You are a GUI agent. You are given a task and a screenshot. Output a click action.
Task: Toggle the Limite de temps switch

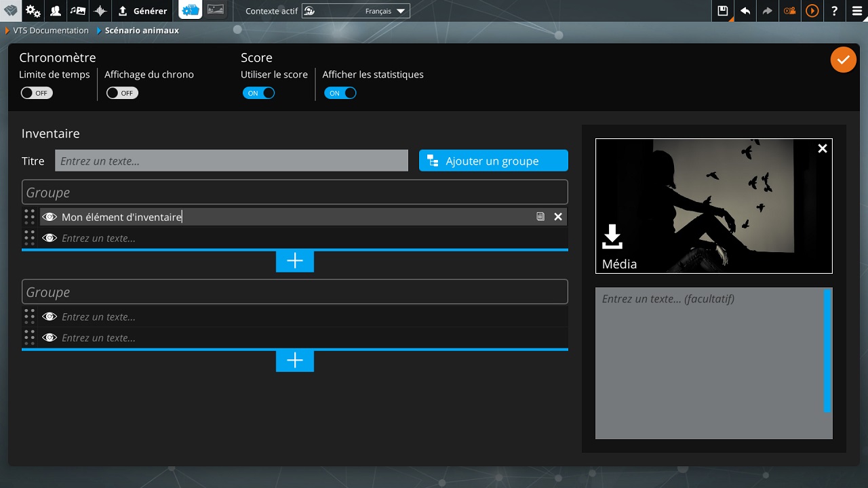[x=37, y=93]
